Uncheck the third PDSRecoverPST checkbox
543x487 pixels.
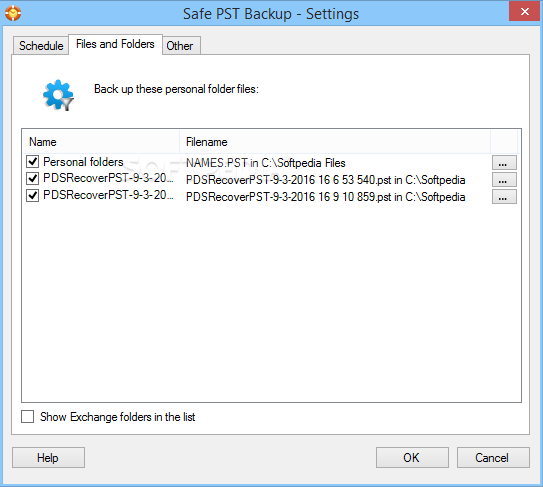pyautogui.click(x=33, y=195)
